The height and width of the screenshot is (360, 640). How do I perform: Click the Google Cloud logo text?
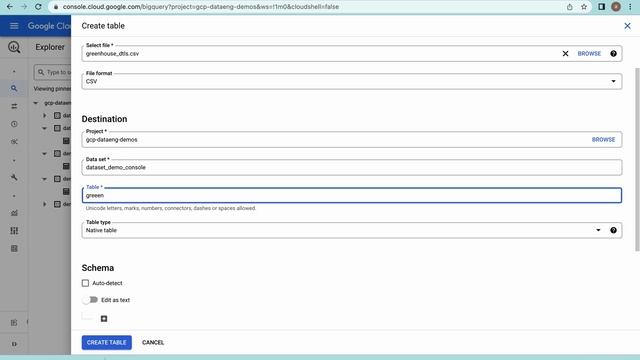[x=49, y=26]
